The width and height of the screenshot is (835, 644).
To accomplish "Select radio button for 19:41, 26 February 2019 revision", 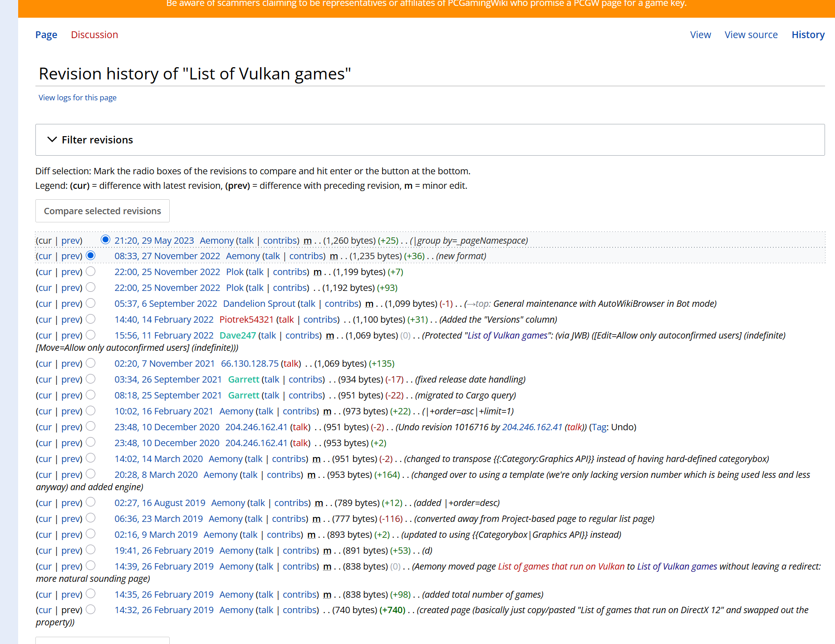I will (91, 550).
